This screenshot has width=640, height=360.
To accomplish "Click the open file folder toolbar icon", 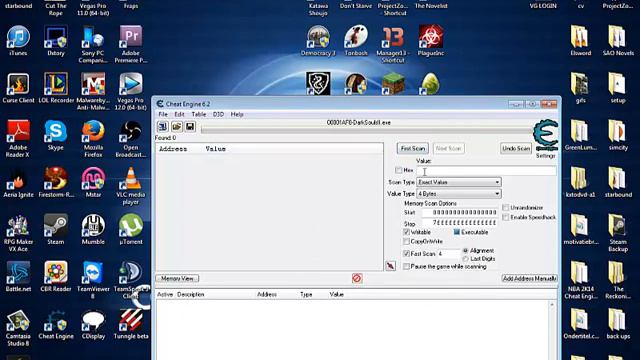I will click(x=177, y=127).
